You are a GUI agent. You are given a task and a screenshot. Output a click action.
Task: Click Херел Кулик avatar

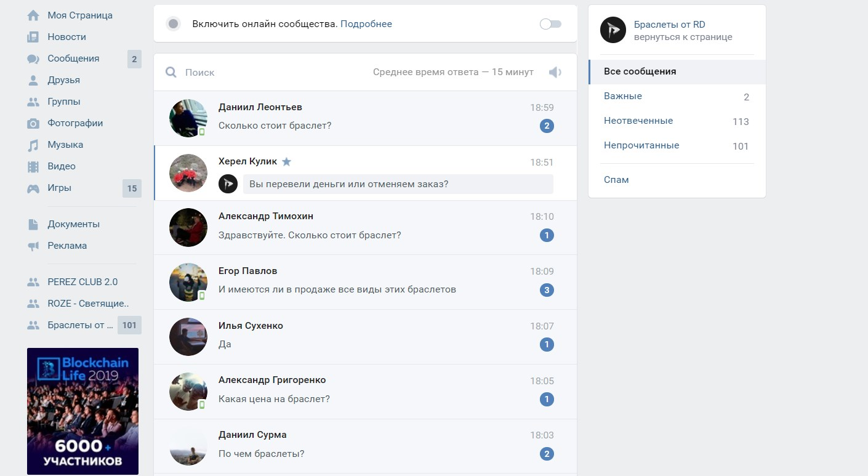tap(188, 173)
